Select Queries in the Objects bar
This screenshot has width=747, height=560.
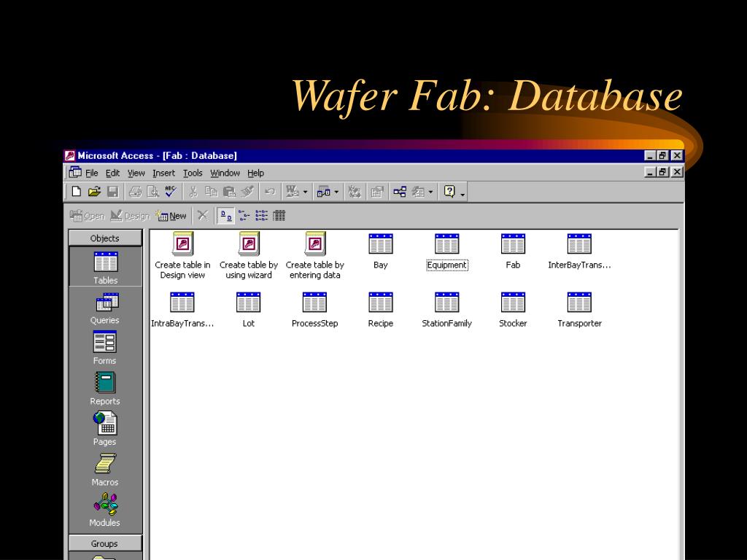pos(105,308)
